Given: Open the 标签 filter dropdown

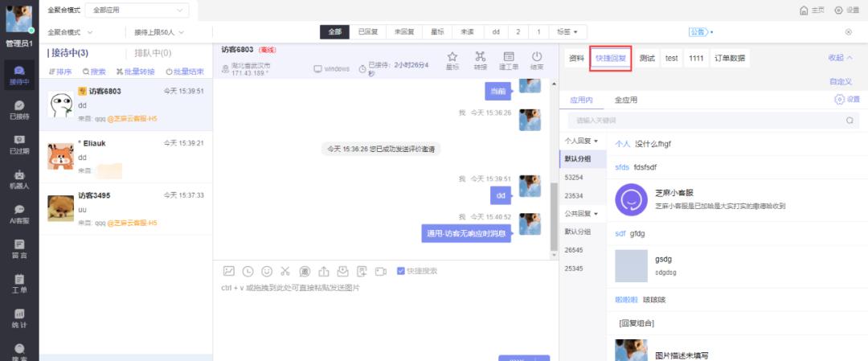Looking at the screenshot, I should click(x=567, y=32).
